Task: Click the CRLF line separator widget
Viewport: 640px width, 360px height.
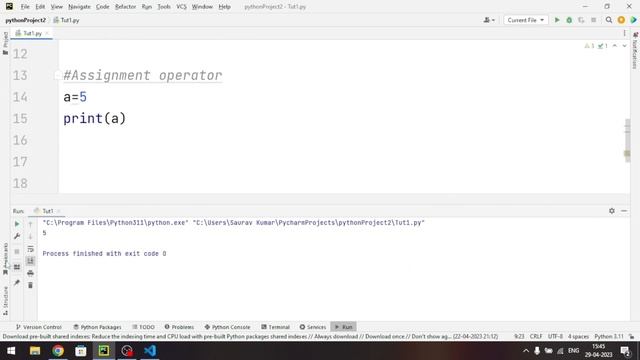Action: (x=536, y=337)
